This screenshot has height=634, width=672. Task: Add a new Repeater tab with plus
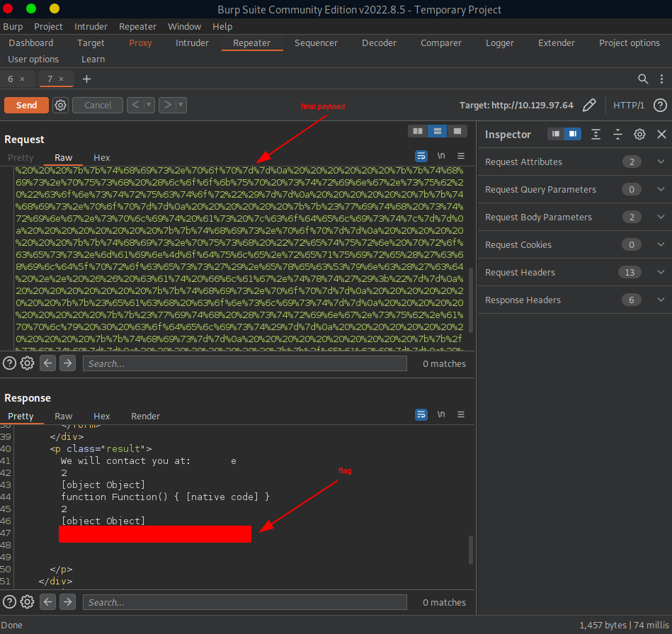click(86, 79)
